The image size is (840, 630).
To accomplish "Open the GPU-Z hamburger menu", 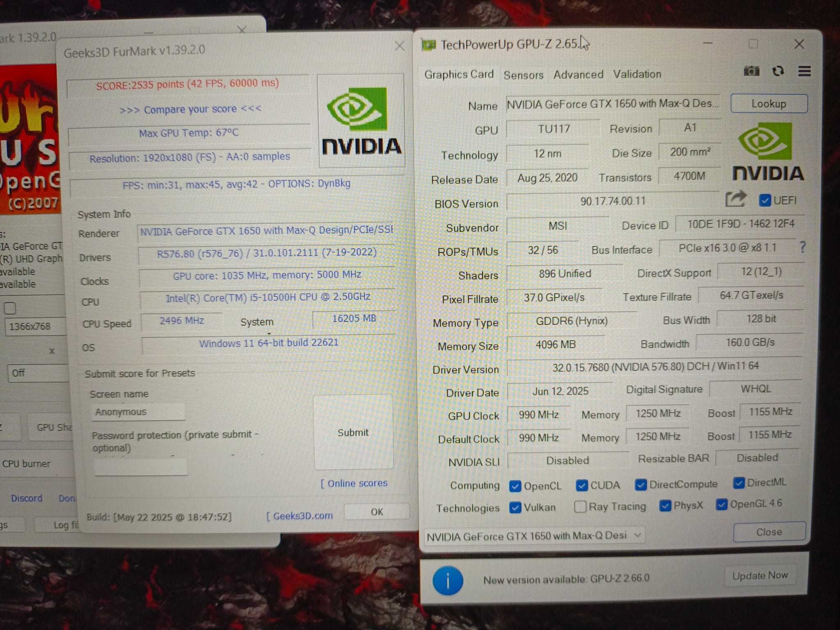I will 804,71.
